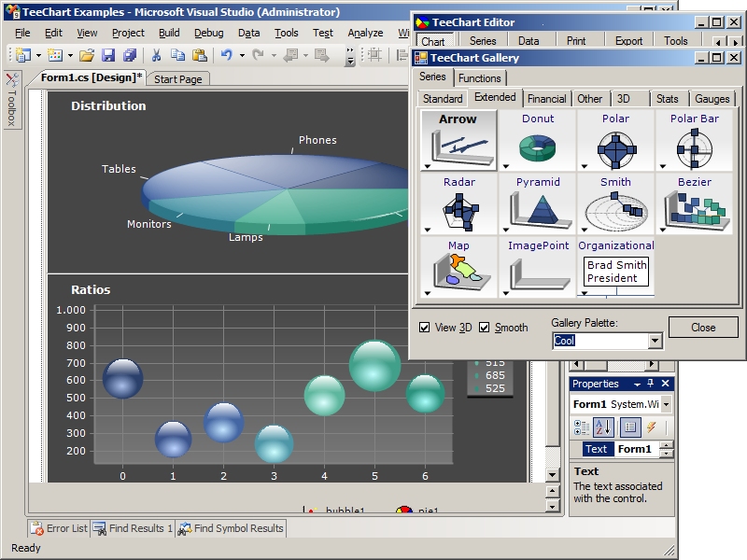Open the Error List panel
Viewport: 747px width, 560px height.
tap(59, 528)
